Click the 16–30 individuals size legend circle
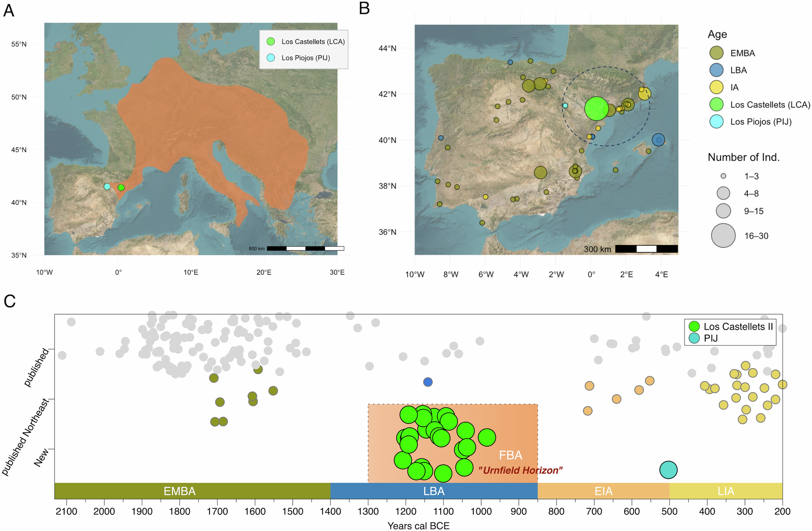Screen dimensions: 812x531 tap(723, 235)
